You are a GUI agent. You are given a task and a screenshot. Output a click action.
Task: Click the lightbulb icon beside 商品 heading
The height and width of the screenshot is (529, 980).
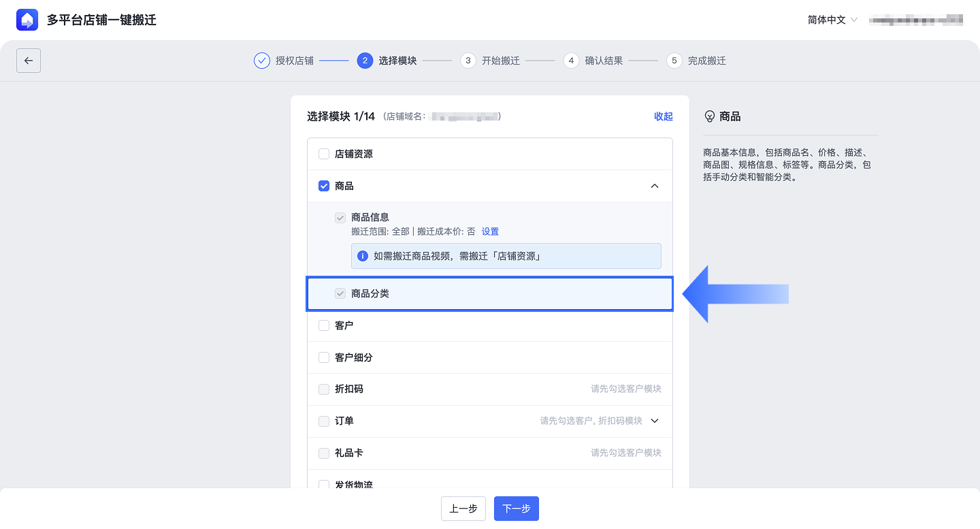pos(710,116)
